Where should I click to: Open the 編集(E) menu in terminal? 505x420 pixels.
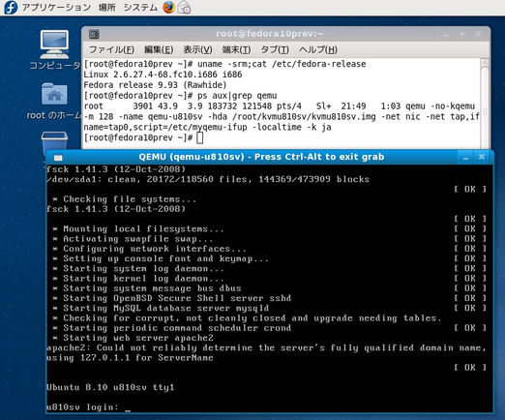(x=159, y=49)
